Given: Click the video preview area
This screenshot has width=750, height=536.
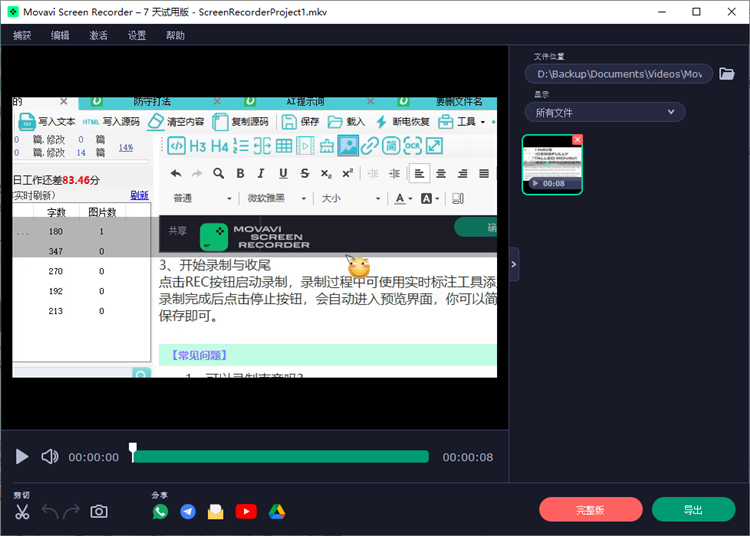Looking at the screenshot, I should click(x=254, y=237).
